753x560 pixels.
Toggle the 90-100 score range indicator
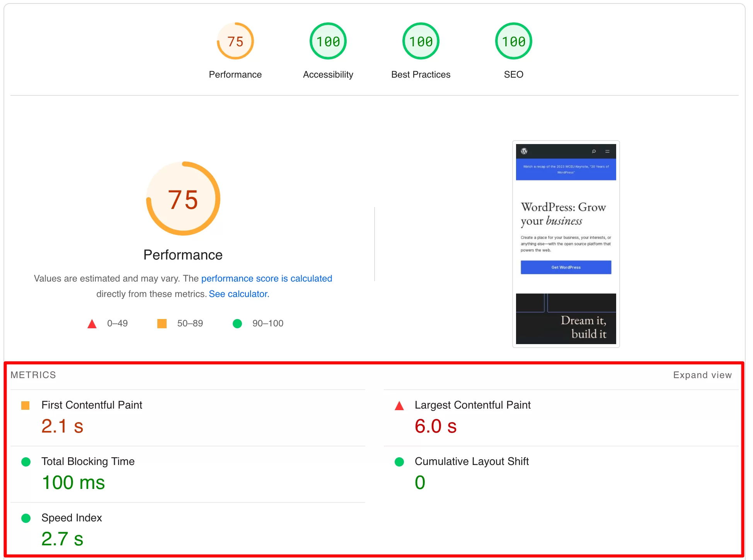pyautogui.click(x=235, y=323)
